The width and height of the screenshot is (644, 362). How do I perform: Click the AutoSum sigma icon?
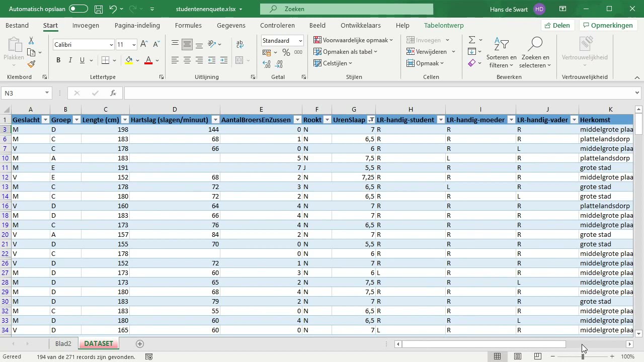pos(472,40)
